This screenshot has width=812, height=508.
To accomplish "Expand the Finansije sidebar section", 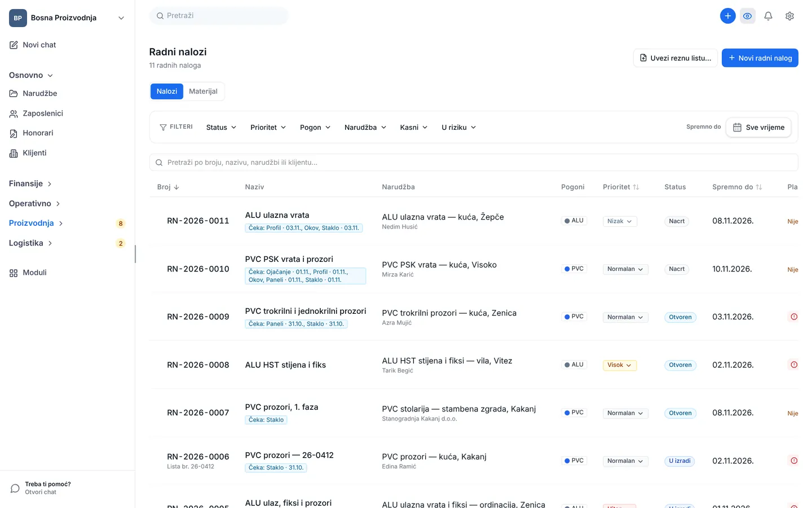I will [30, 184].
